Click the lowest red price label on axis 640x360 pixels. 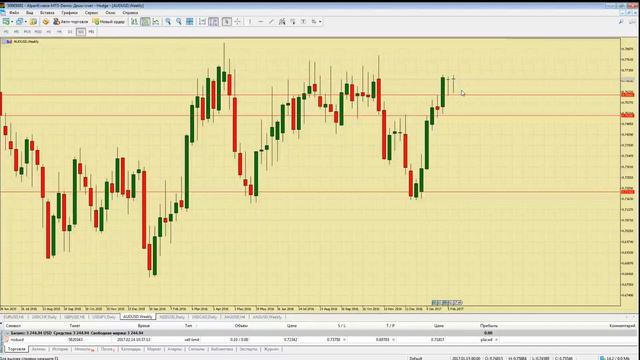[x=627, y=192]
